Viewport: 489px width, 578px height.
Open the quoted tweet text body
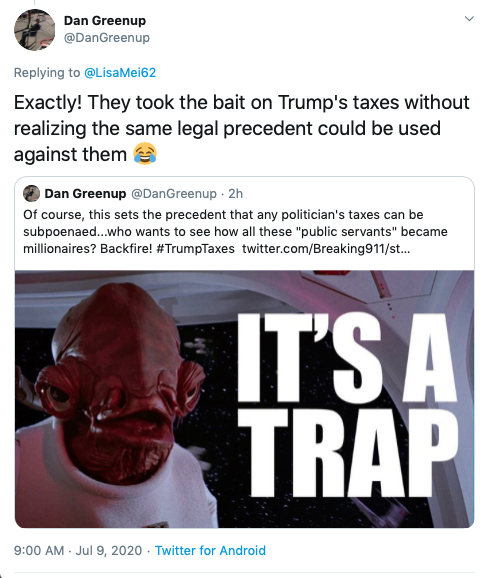[x=235, y=231]
